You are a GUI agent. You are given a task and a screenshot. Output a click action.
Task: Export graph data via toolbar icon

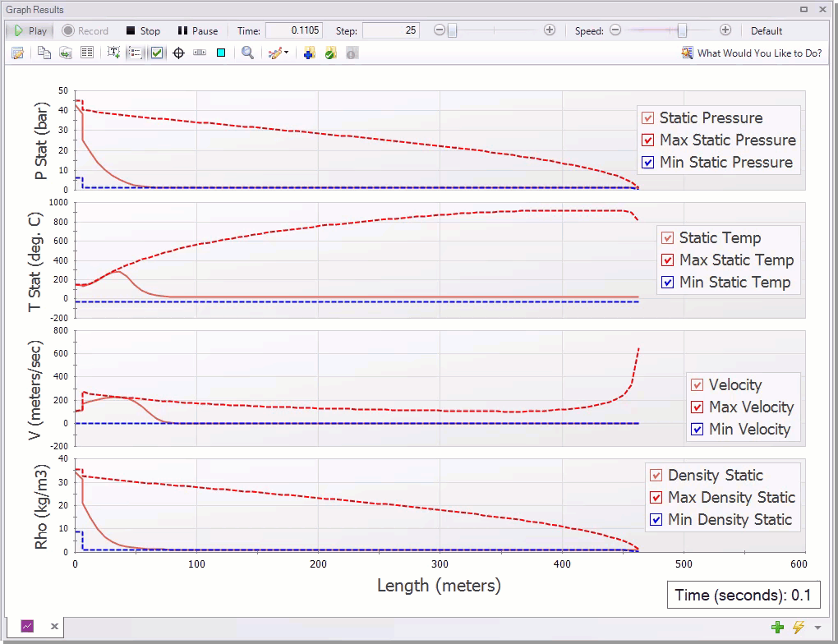64,52
